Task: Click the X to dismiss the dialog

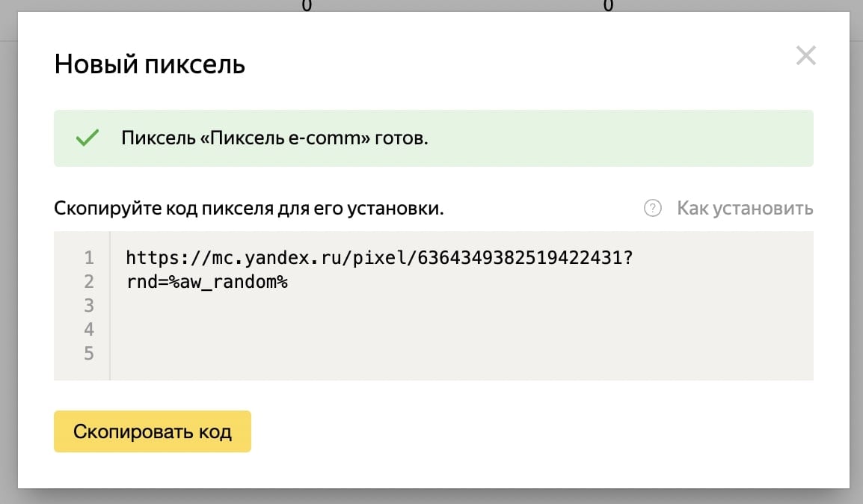Action: point(805,55)
